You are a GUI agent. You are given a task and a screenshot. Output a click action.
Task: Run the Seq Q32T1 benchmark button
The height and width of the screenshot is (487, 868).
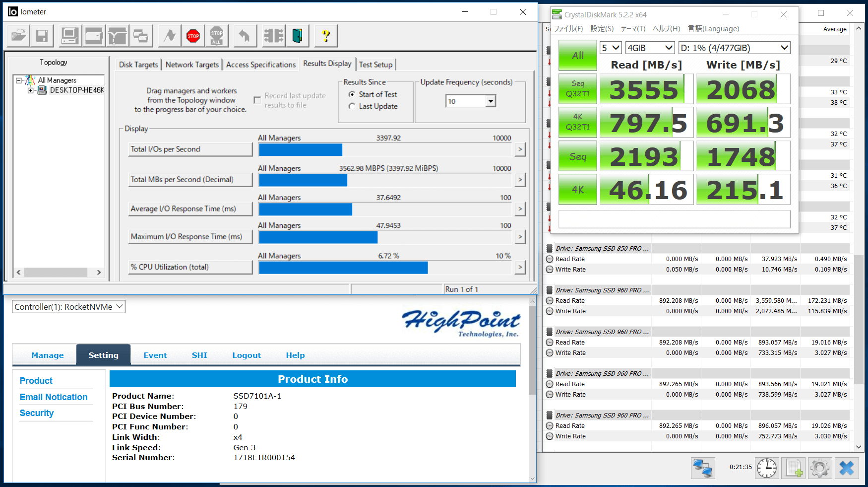coord(578,89)
